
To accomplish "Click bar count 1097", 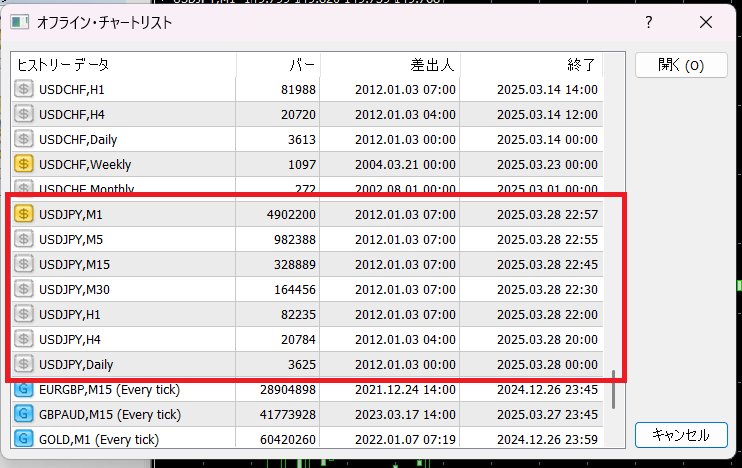I will tap(302, 165).
